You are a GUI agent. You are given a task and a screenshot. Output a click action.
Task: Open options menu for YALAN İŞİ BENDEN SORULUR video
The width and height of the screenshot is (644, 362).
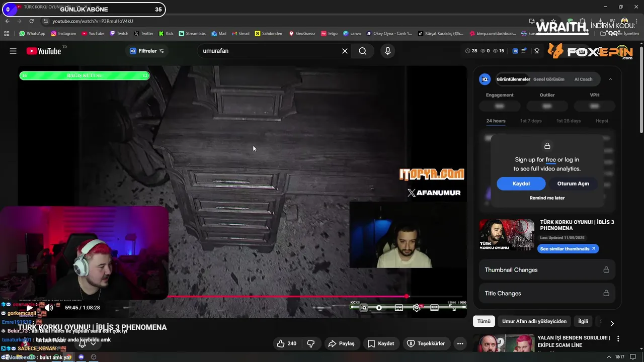[618, 339]
